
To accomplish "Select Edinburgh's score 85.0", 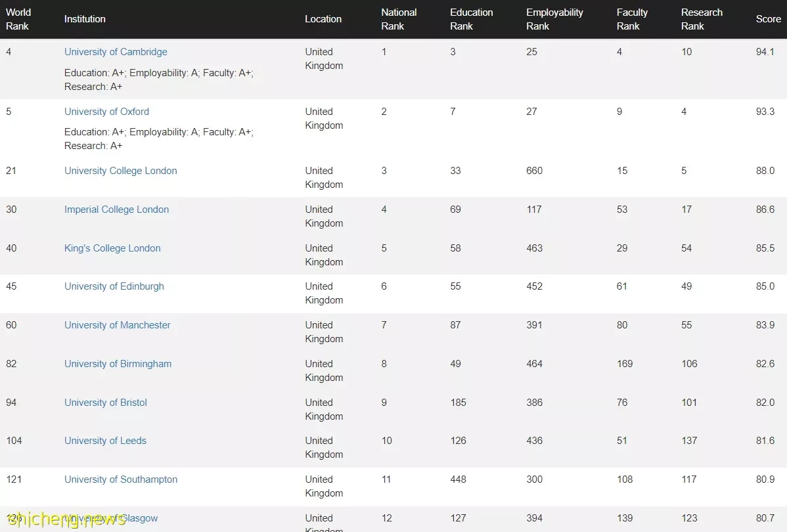I will tap(765, 286).
